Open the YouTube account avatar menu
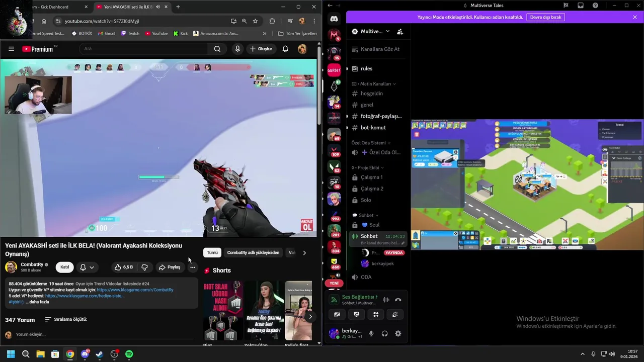Screen dimensions: 644x362 [x=302, y=49]
